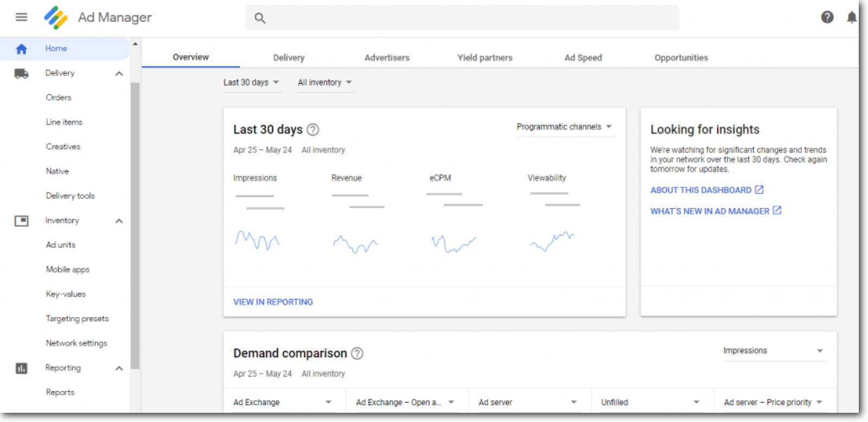The width and height of the screenshot is (868, 422).
Task: Open the Programmatic channels dropdown
Action: (x=565, y=127)
